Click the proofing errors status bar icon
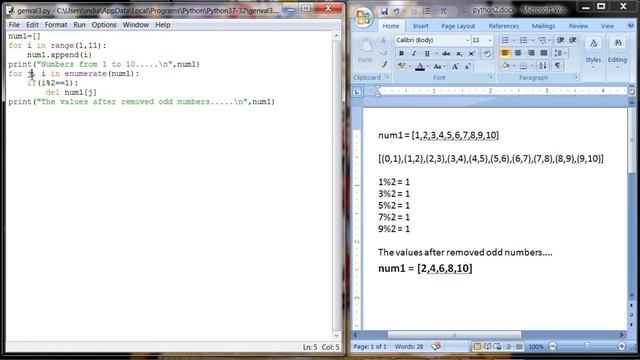Viewport: 640px width, 360px height. pos(436,346)
